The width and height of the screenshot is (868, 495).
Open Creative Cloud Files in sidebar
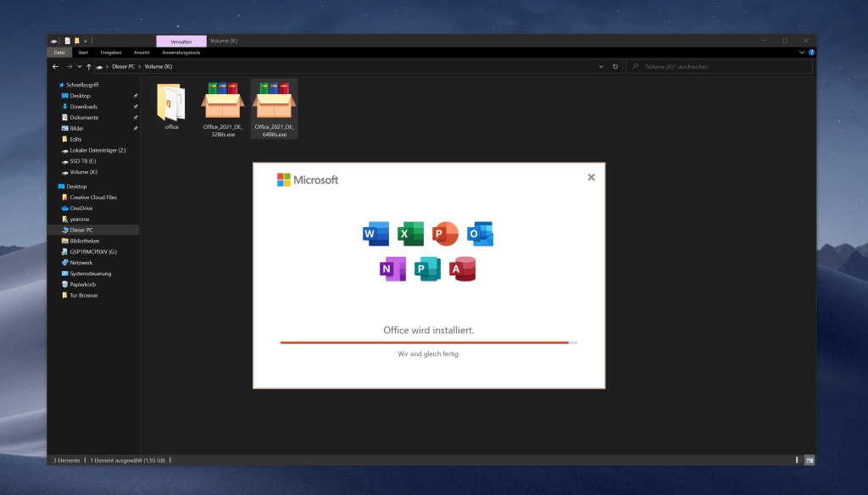(93, 197)
